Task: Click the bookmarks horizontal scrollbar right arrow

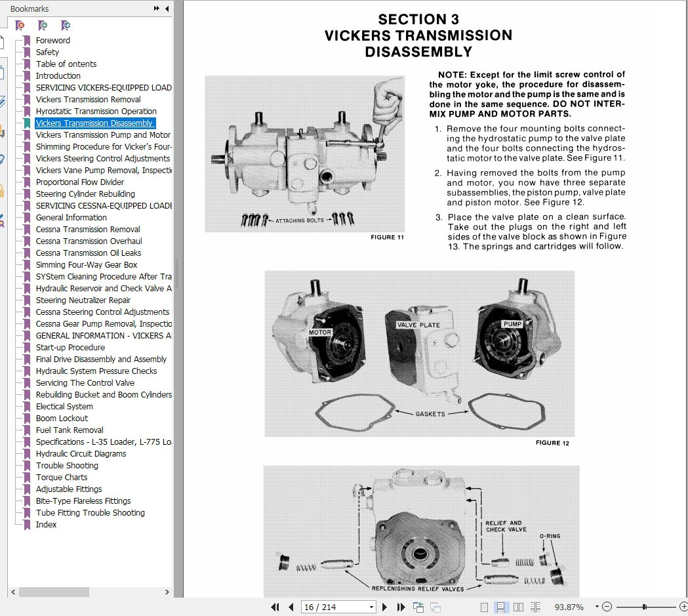Action: point(167,592)
